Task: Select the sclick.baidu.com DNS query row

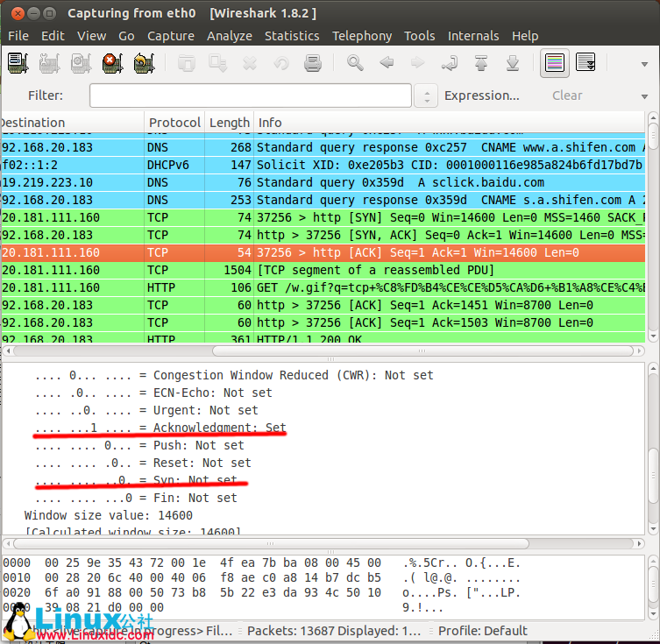Action: point(323,182)
